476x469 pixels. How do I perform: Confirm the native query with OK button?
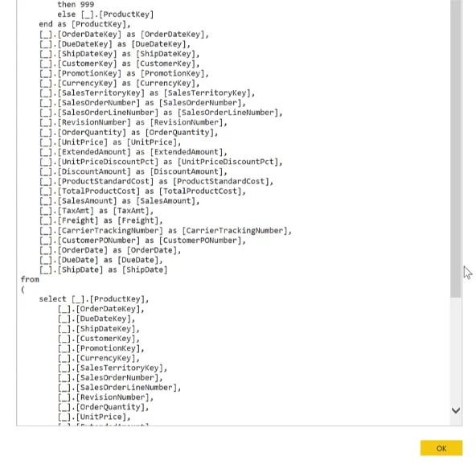pos(441,448)
